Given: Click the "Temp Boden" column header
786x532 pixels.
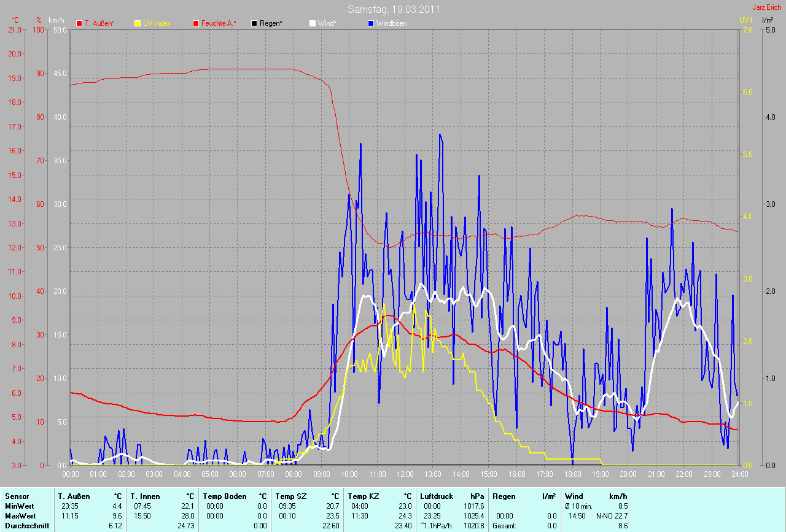Looking at the screenshot, I should (x=225, y=496).
